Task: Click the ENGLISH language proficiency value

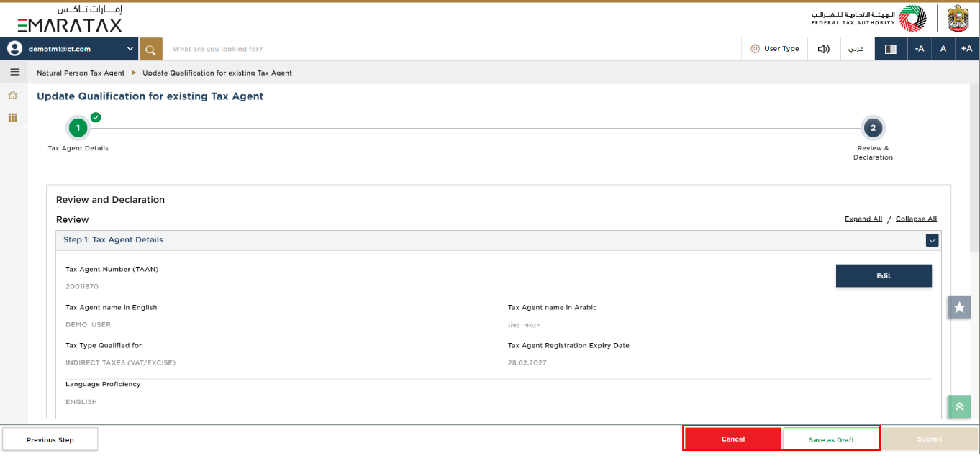Action: (81, 402)
